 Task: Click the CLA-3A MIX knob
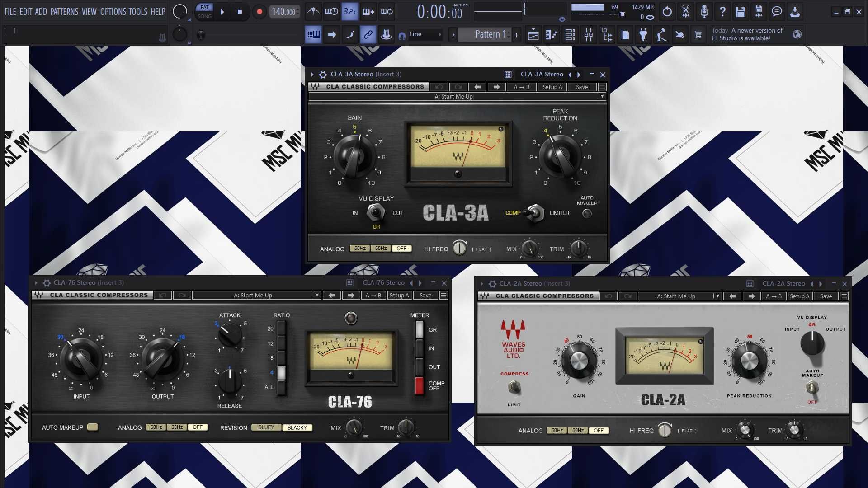[x=529, y=248]
